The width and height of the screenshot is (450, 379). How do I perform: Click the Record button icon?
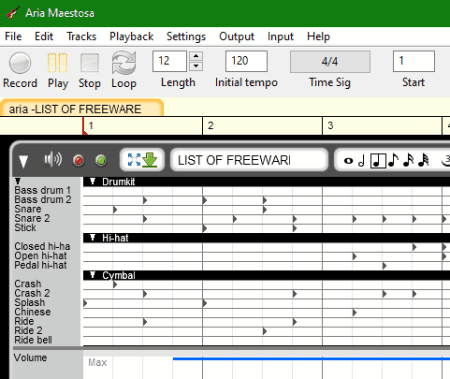[x=20, y=63]
